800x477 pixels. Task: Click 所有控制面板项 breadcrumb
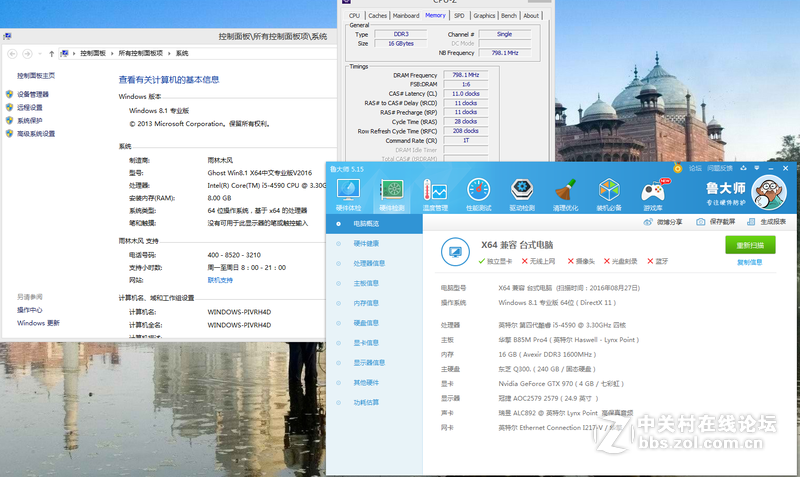(141, 54)
